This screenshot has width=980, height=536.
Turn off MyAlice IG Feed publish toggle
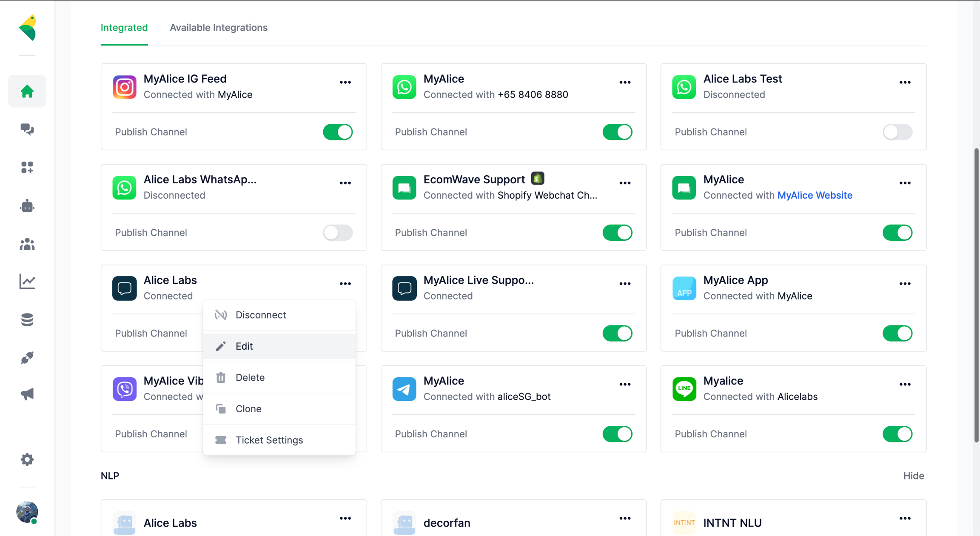(337, 132)
